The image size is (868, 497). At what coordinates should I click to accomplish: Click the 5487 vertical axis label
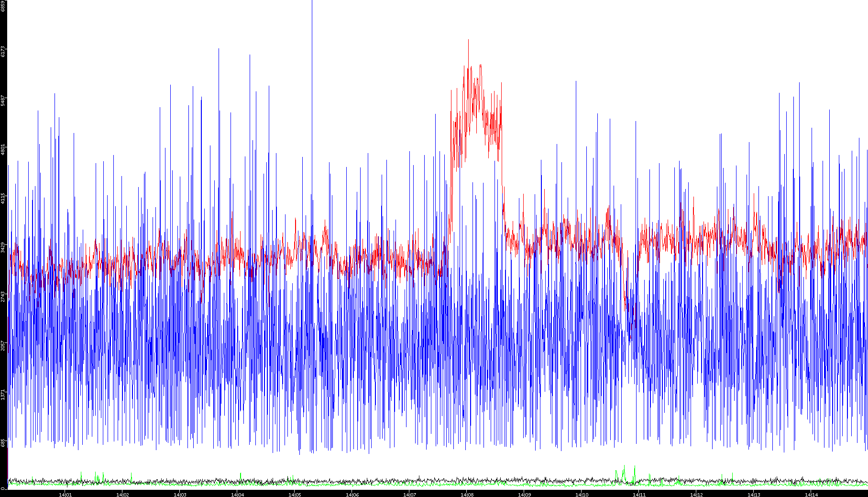click(x=3, y=100)
